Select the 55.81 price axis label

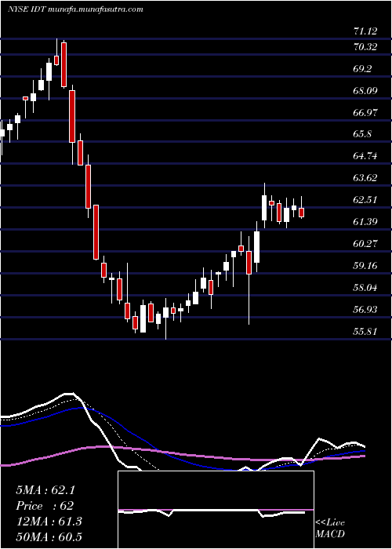(x=365, y=331)
